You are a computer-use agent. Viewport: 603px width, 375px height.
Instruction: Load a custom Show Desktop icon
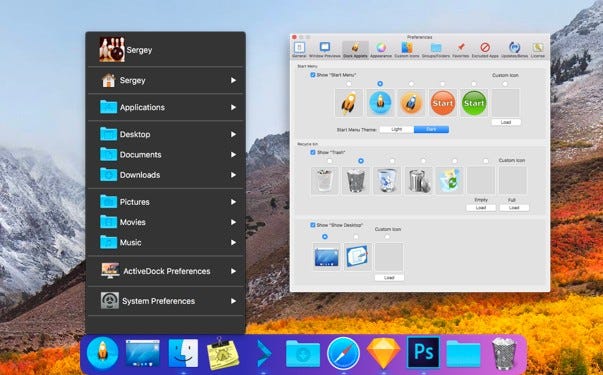coord(389,278)
